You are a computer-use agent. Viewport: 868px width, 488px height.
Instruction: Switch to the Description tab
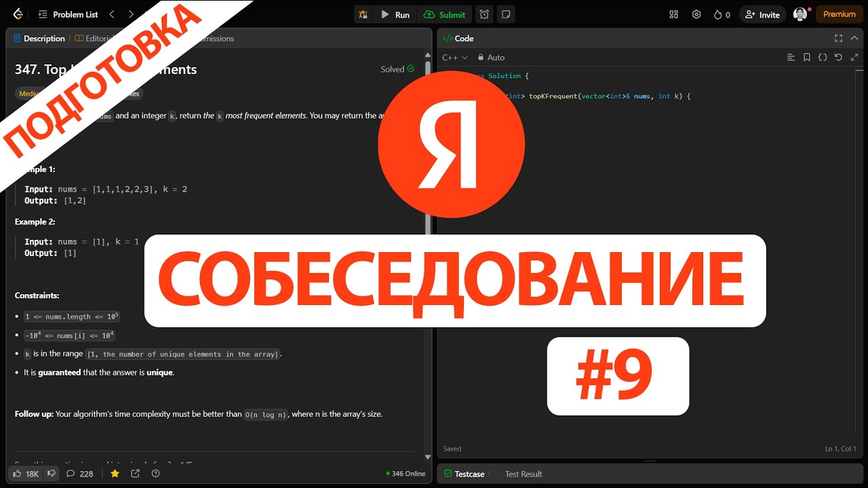coord(39,39)
